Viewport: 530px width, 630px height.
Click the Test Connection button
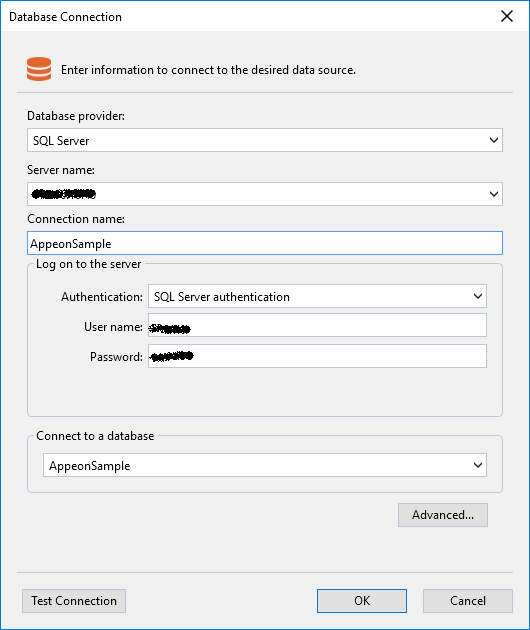(x=74, y=601)
